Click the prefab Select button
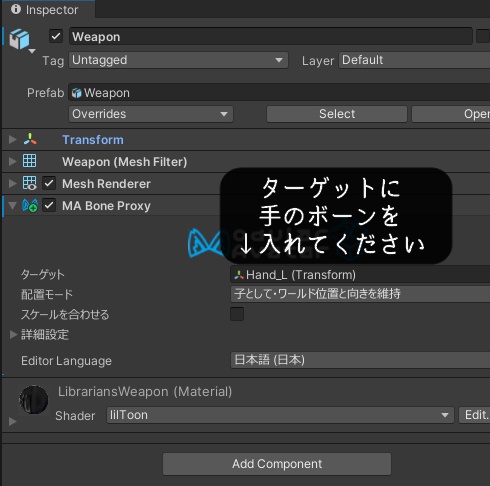 [x=337, y=114]
